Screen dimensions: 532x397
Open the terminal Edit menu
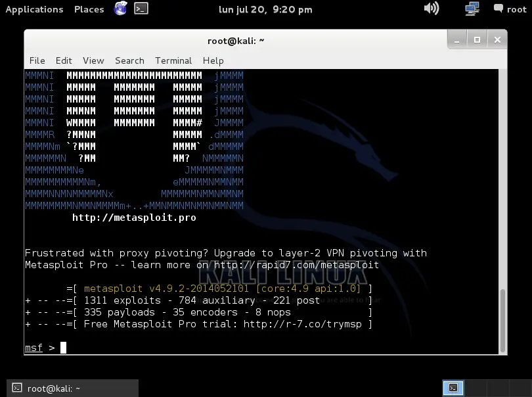click(x=64, y=60)
